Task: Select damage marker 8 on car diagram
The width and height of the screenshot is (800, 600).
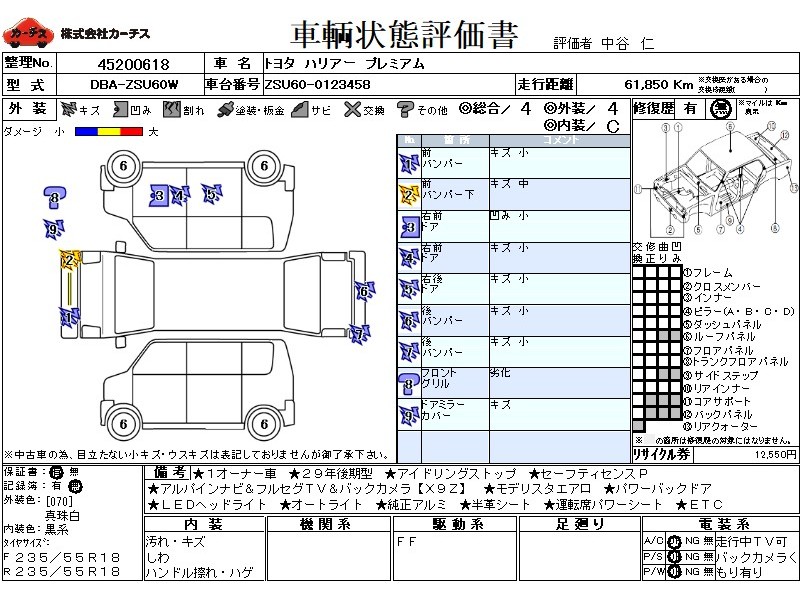Action: coord(55,197)
